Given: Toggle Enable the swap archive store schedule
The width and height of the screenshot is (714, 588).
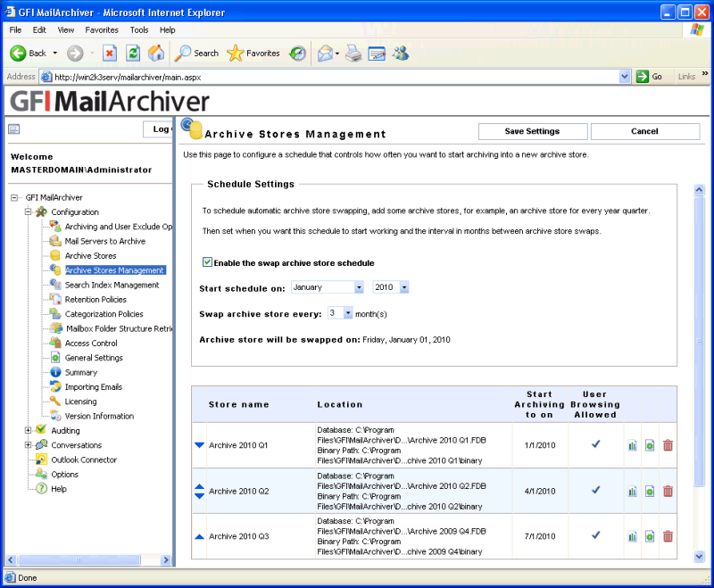Looking at the screenshot, I should (207, 262).
